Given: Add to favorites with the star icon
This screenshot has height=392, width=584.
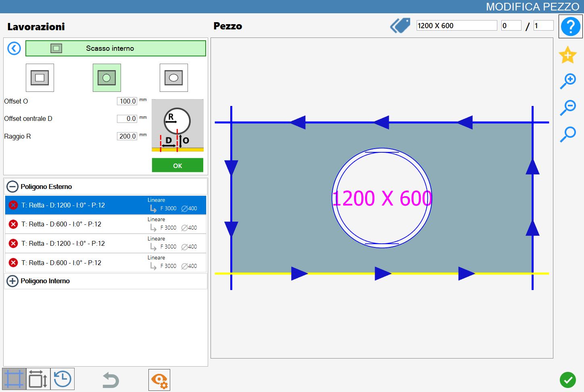Looking at the screenshot, I should tap(567, 55).
